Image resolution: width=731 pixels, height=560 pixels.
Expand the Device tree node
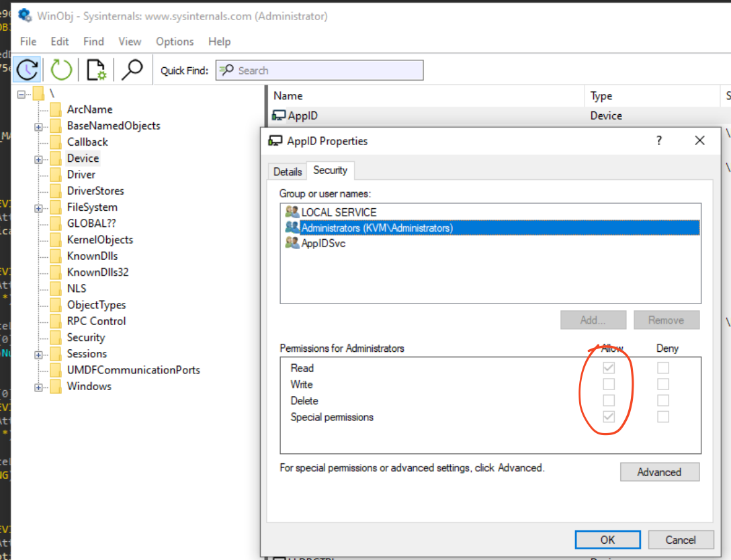tap(38, 159)
